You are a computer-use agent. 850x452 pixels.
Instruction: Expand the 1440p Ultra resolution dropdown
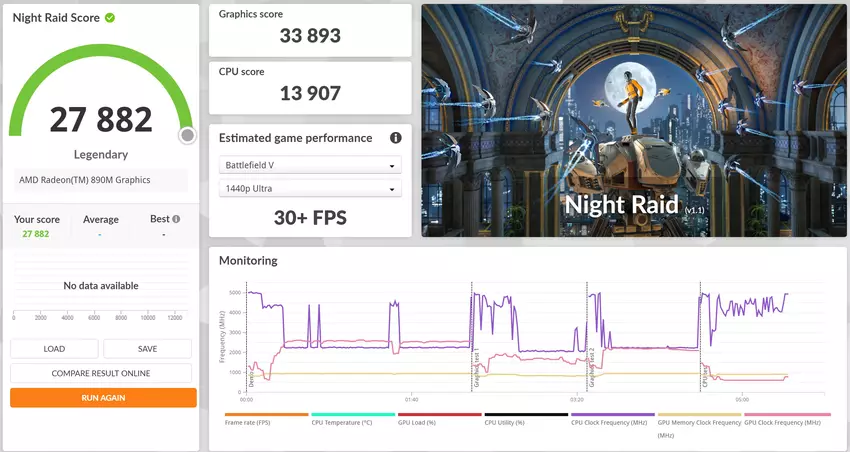[310, 188]
